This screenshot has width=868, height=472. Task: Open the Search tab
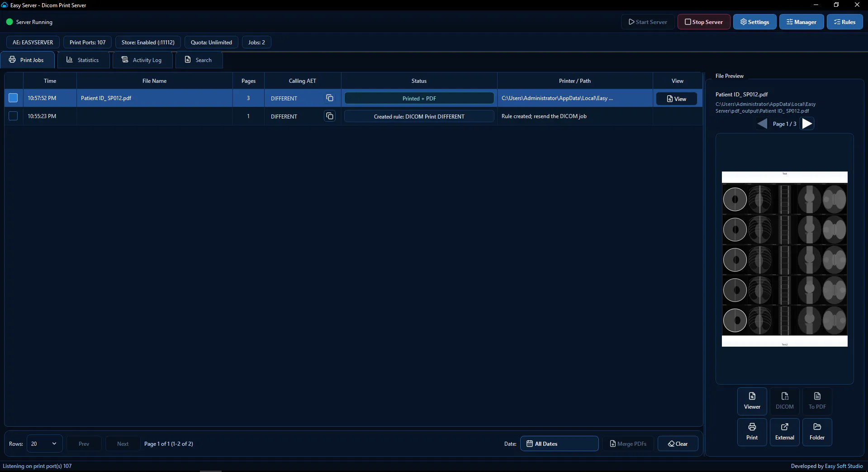point(199,60)
